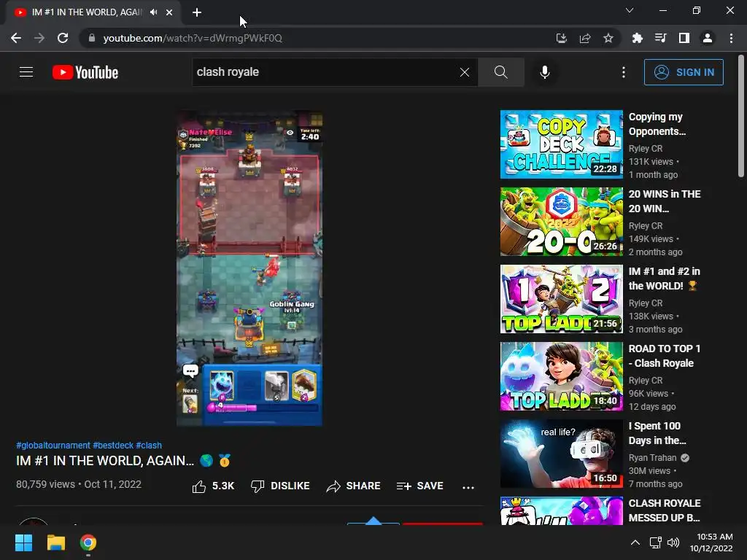The width and height of the screenshot is (747, 560).
Task: Click Chrome icon on taskbar
Action: click(x=88, y=542)
